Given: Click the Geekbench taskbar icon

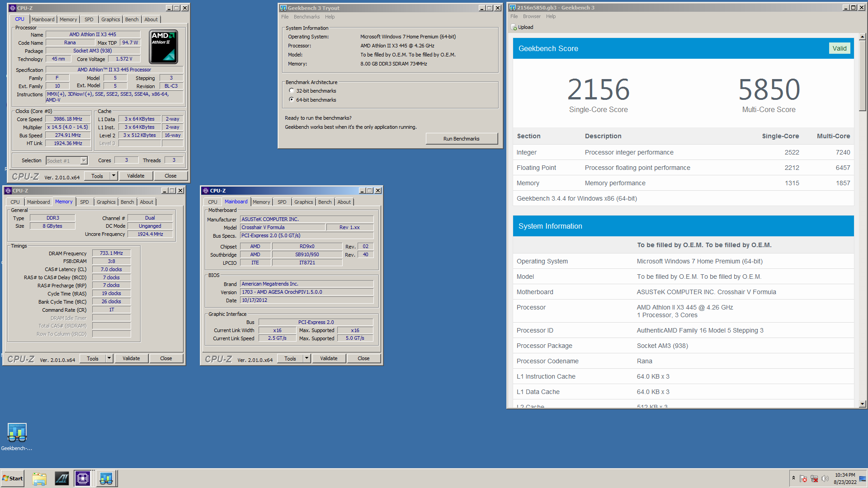Looking at the screenshot, I should point(106,479).
